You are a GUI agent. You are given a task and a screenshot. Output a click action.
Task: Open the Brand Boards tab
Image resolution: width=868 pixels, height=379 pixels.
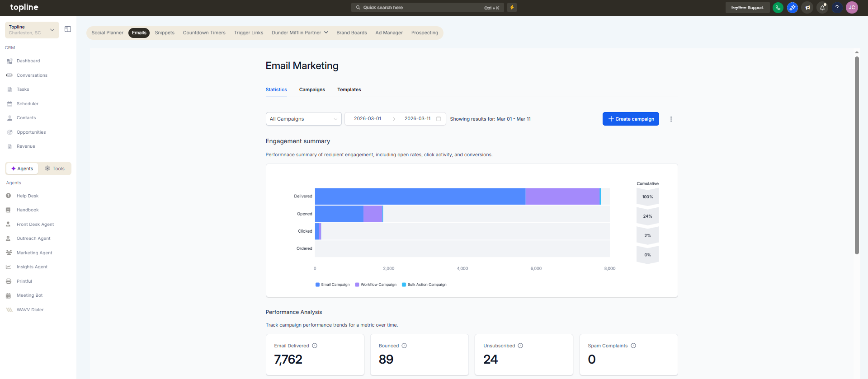[x=352, y=33]
